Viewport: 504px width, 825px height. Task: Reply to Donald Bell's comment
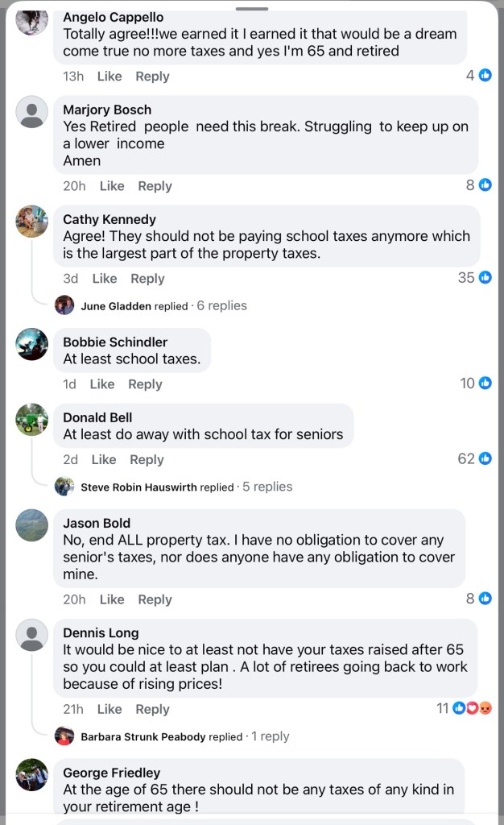point(147,459)
